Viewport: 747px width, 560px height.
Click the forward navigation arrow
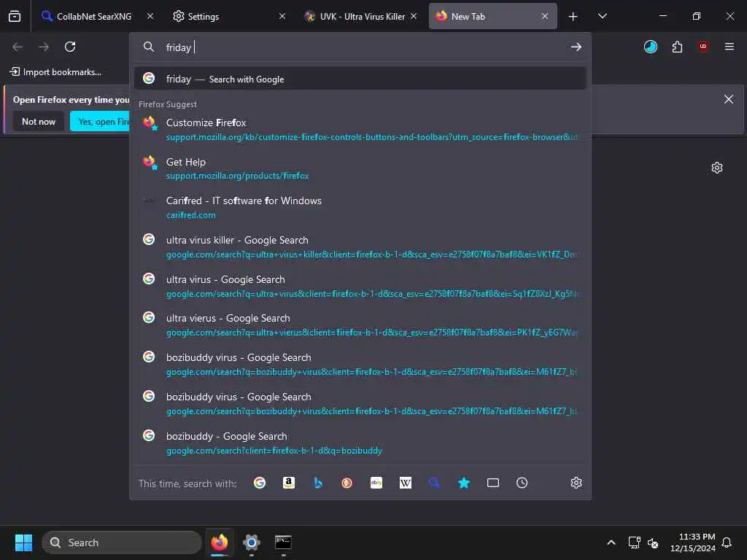44,47
